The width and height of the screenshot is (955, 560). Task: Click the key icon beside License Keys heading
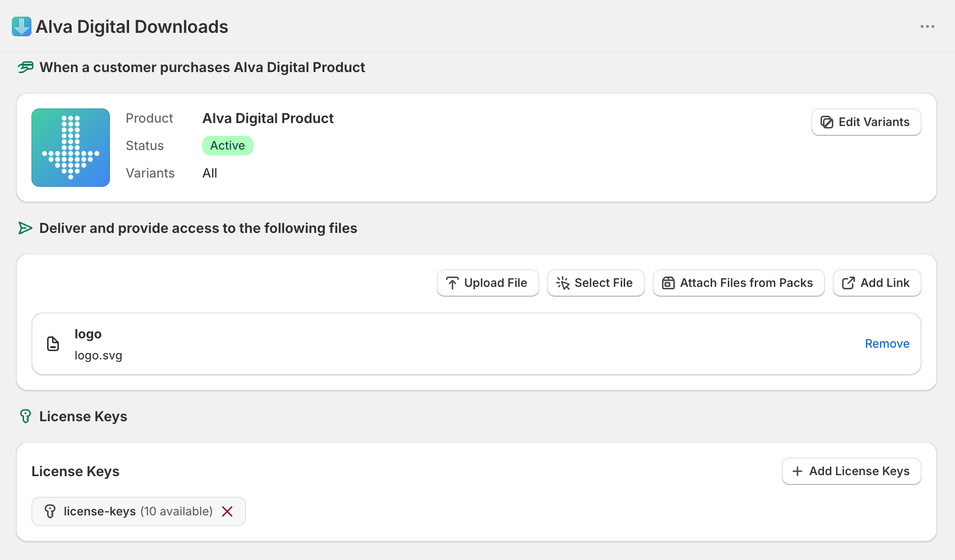[x=26, y=416]
